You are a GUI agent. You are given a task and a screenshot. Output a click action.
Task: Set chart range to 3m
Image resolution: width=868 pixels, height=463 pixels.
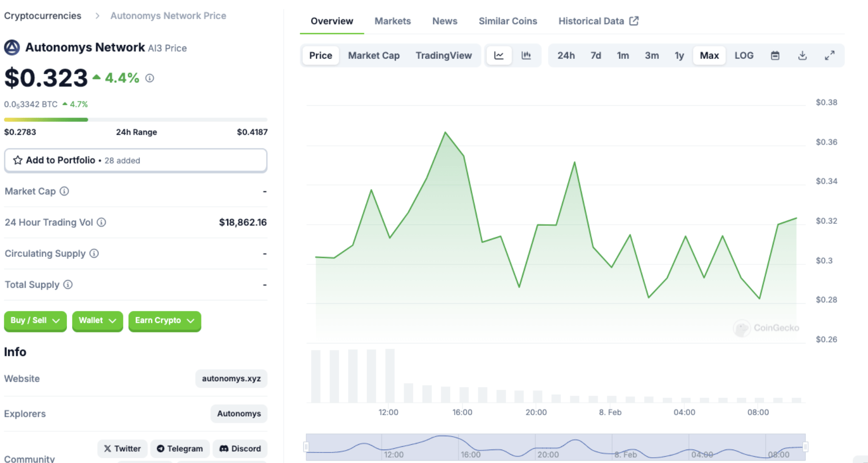coord(652,55)
